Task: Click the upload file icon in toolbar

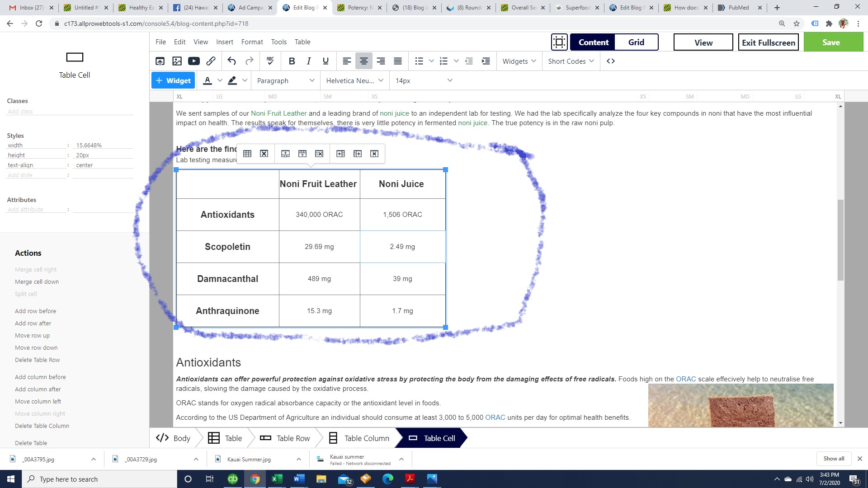Action: (x=160, y=61)
